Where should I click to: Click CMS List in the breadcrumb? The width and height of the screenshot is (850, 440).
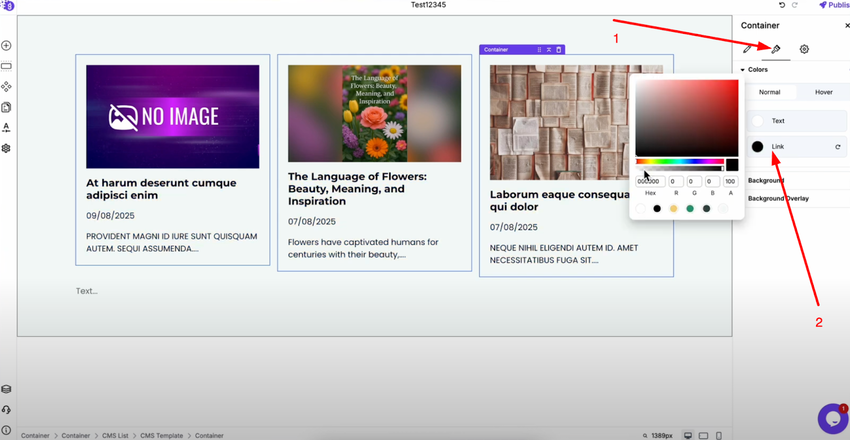(116, 436)
